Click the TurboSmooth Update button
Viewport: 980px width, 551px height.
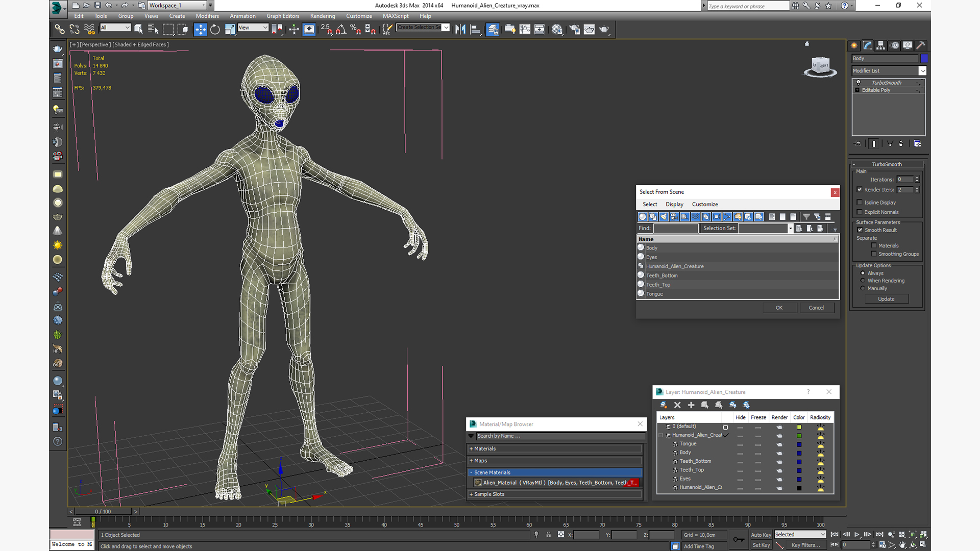[x=886, y=299]
